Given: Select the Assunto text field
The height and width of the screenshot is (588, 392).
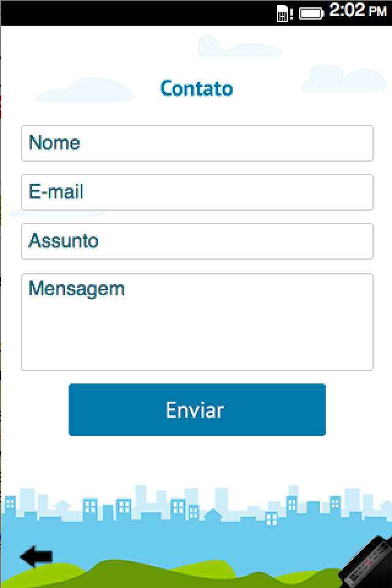Looking at the screenshot, I should pos(197,241).
